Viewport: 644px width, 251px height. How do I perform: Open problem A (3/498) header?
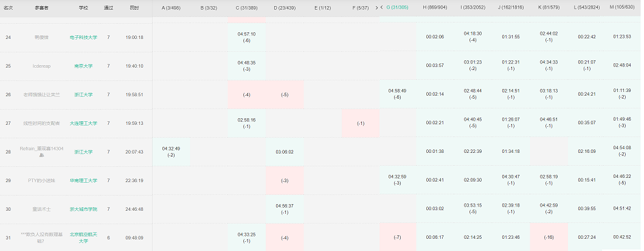(x=171, y=7)
